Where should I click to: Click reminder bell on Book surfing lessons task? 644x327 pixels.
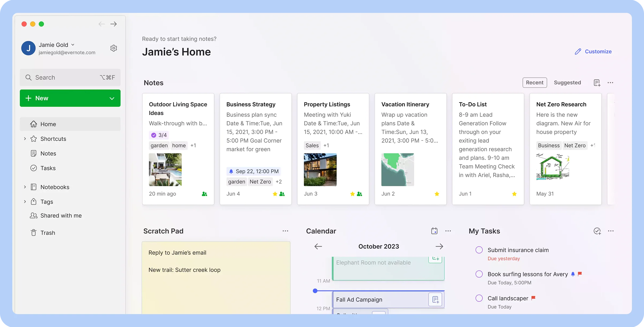click(x=573, y=274)
